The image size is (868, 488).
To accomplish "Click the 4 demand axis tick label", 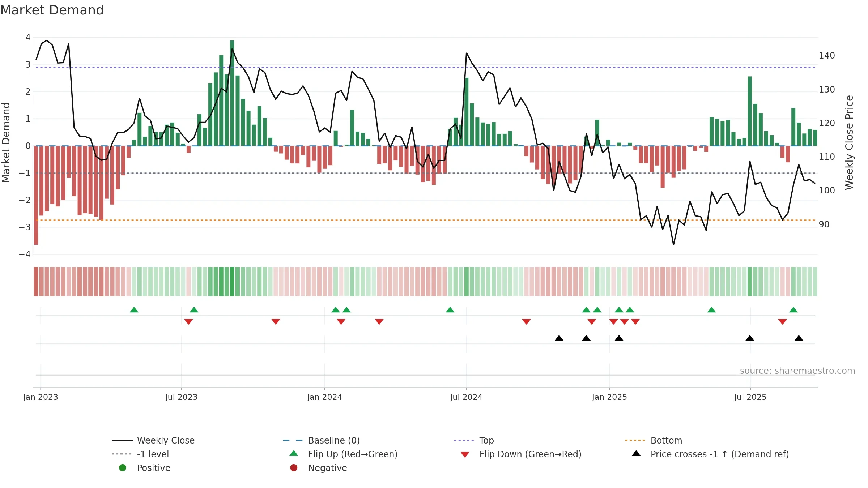I will 28,37.
